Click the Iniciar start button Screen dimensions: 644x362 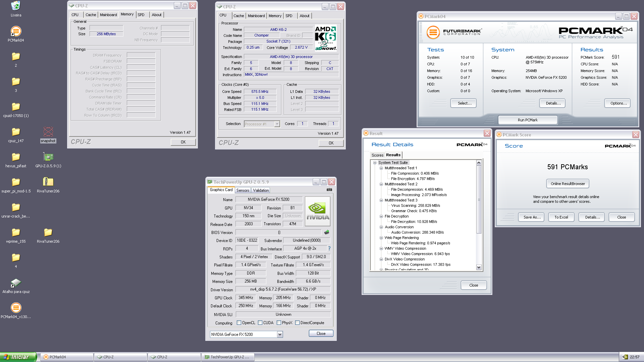tap(18, 357)
